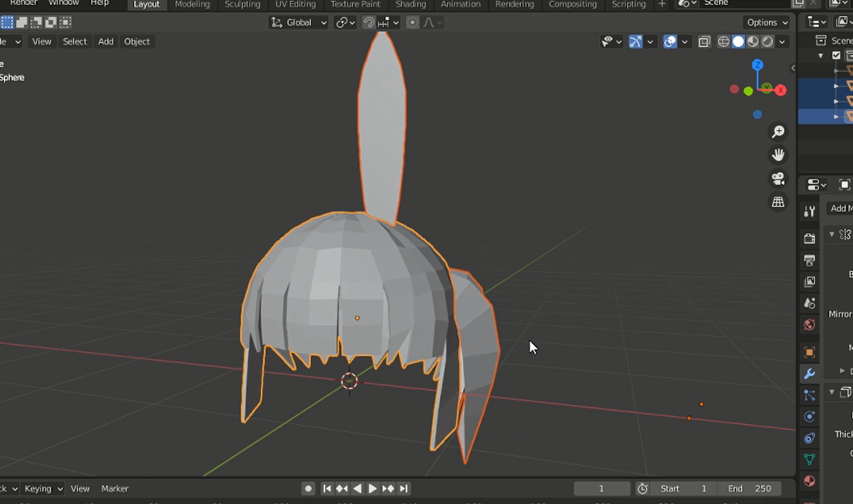This screenshot has height=504, width=853.
Task: Open the outliner editor type dropdown
Action: coord(817,22)
